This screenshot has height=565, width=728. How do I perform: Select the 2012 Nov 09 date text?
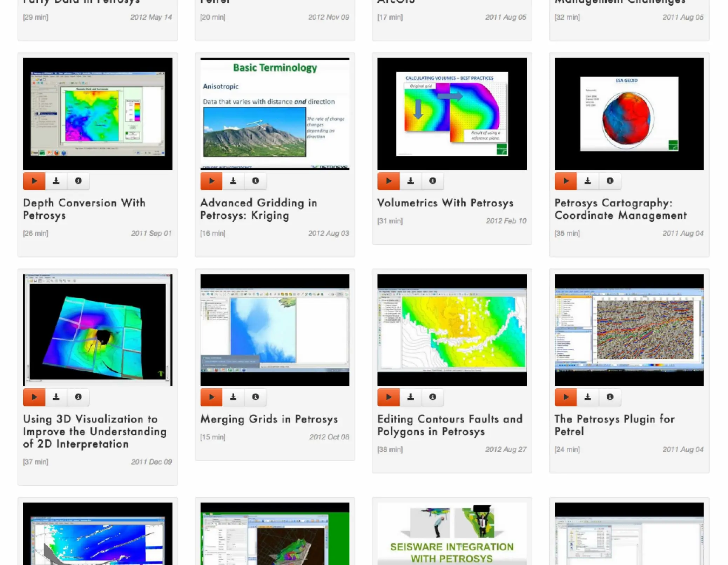[x=329, y=17]
